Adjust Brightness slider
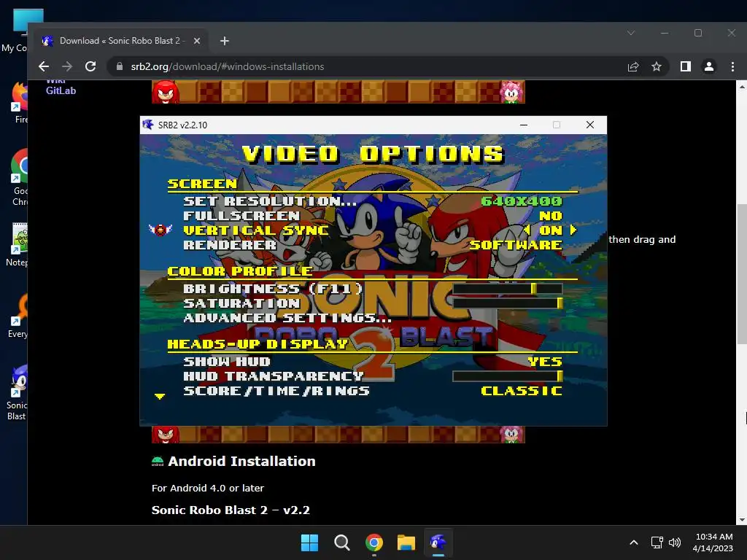Image resolution: width=747 pixels, height=560 pixels. pyautogui.click(x=508, y=289)
